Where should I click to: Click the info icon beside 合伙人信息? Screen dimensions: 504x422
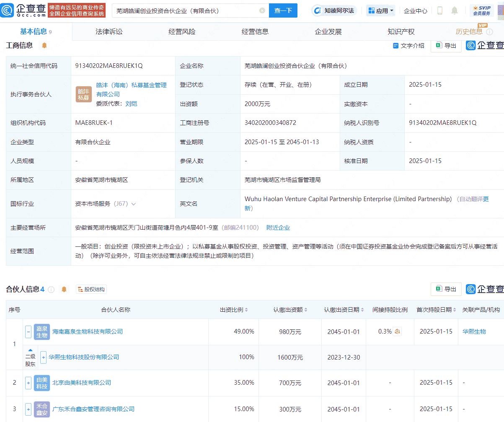click(x=51, y=289)
